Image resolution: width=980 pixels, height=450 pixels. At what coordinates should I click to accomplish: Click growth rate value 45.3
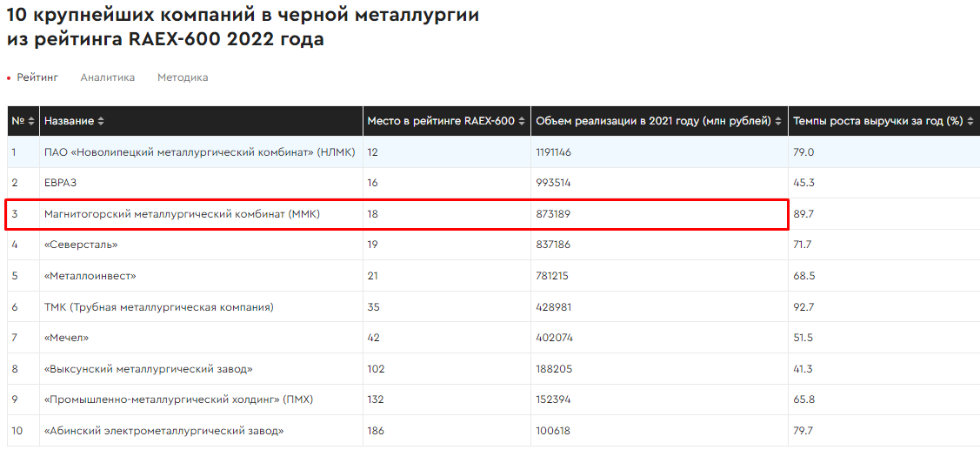point(803,183)
